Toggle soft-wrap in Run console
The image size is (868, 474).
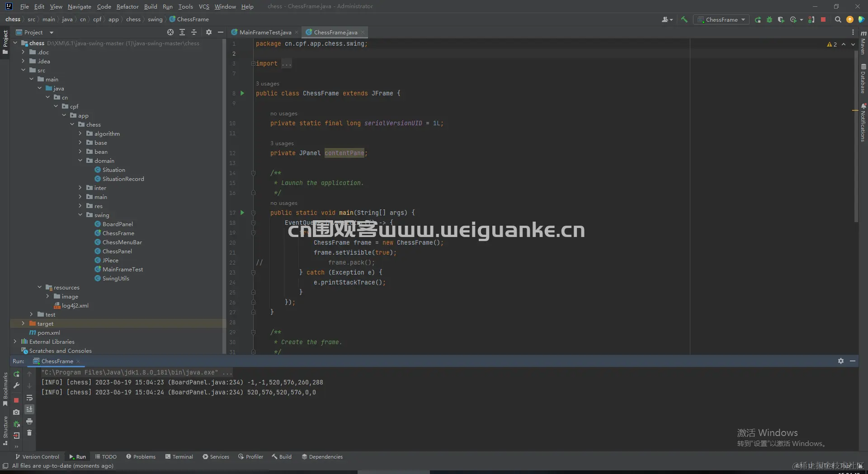pyautogui.click(x=29, y=398)
